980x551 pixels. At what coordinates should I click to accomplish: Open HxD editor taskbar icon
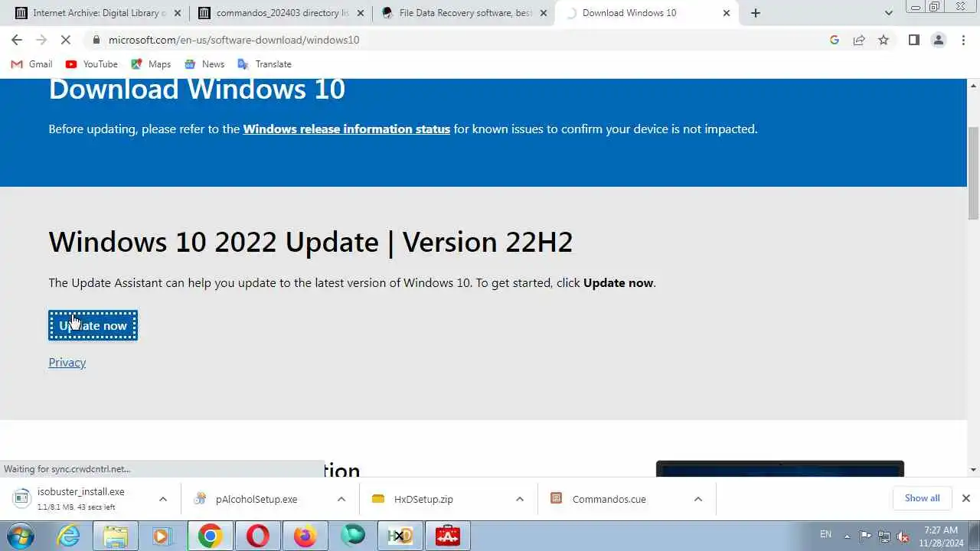(x=400, y=536)
